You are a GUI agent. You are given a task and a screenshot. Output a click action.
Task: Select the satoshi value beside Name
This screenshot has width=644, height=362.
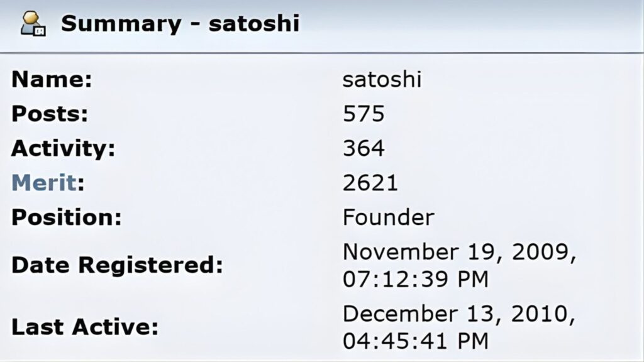(382, 80)
